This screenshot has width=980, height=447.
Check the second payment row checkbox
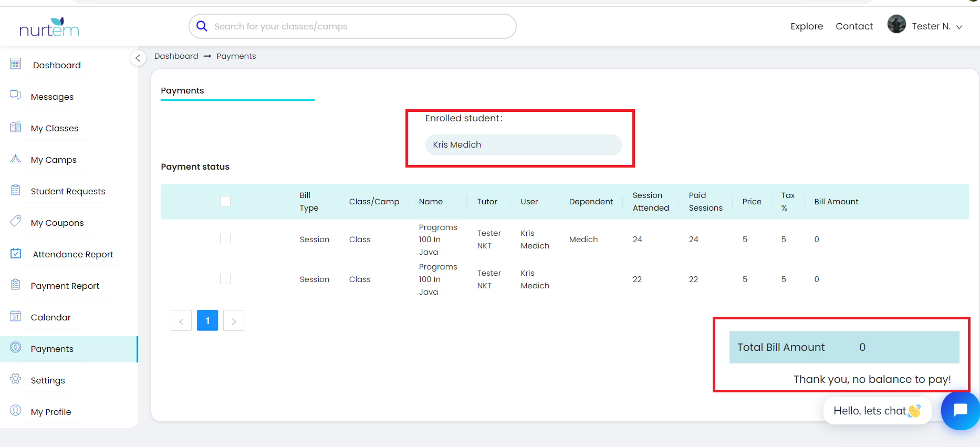coord(225,279)
